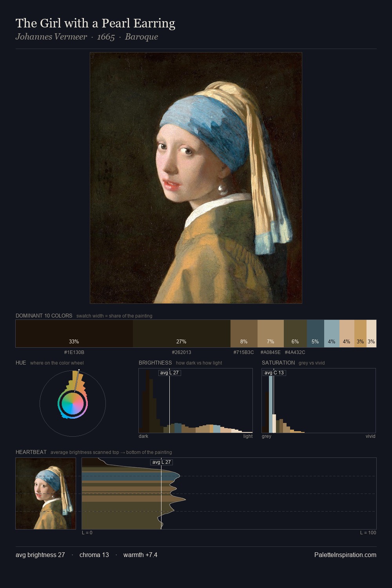Image resolution: width=392 pixels, height=588 pixels.
Task: Click the 'warmth +7.4' footer text
Action: point(140,555)
